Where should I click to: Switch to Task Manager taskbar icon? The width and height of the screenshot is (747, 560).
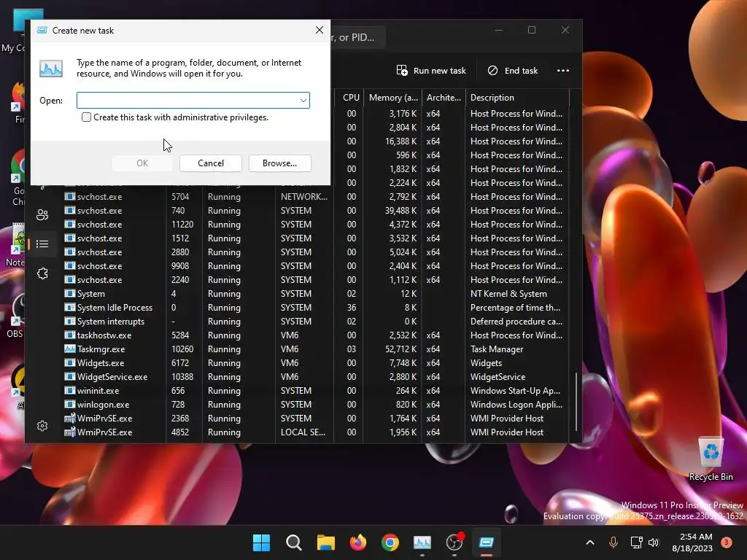pos(422,542)
